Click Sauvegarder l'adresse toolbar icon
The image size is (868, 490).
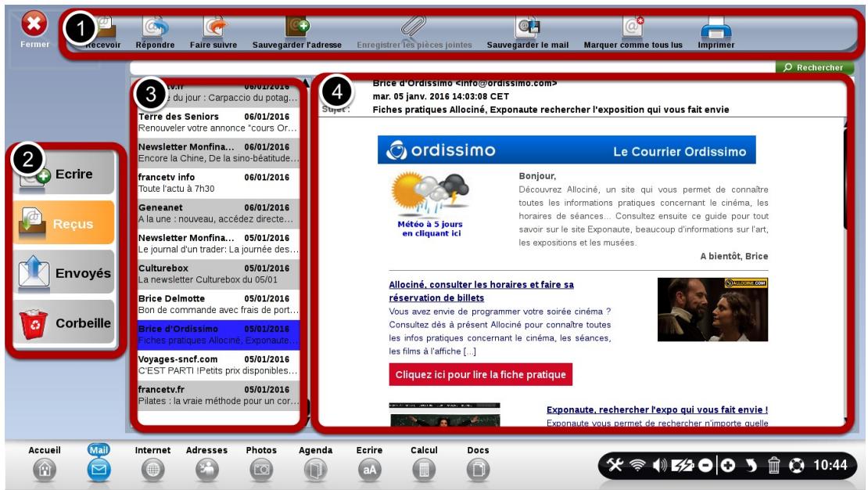297,27
